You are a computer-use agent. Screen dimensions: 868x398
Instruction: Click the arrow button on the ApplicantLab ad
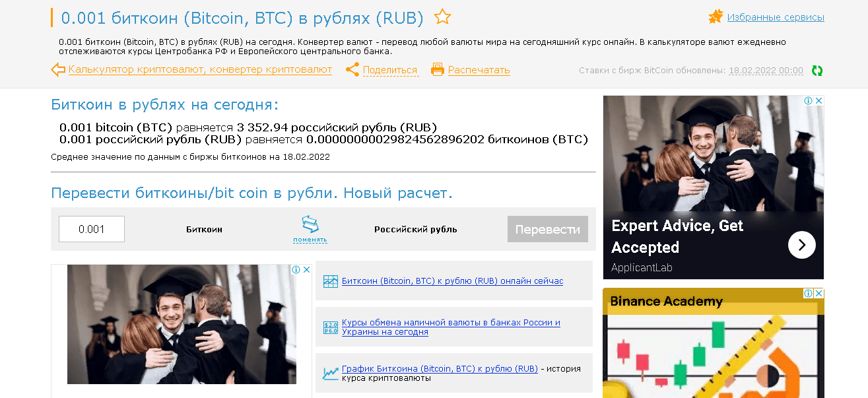(801, 245)
